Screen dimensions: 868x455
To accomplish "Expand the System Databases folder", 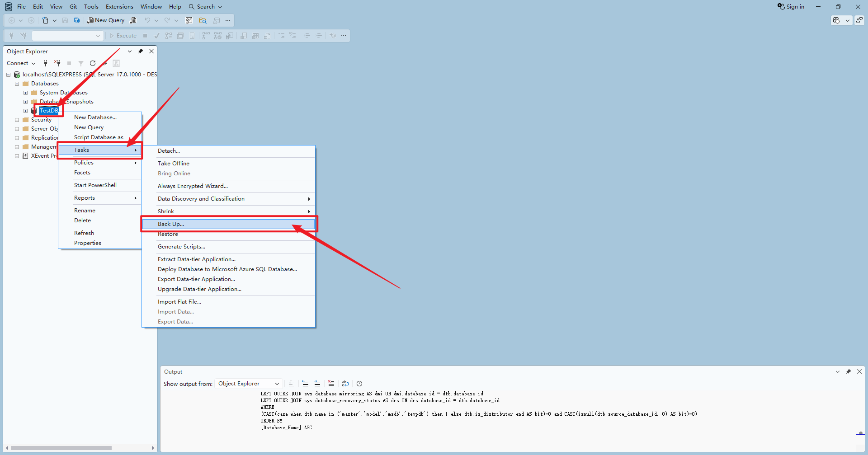I will pyautogui.click(x=25, y=93).
